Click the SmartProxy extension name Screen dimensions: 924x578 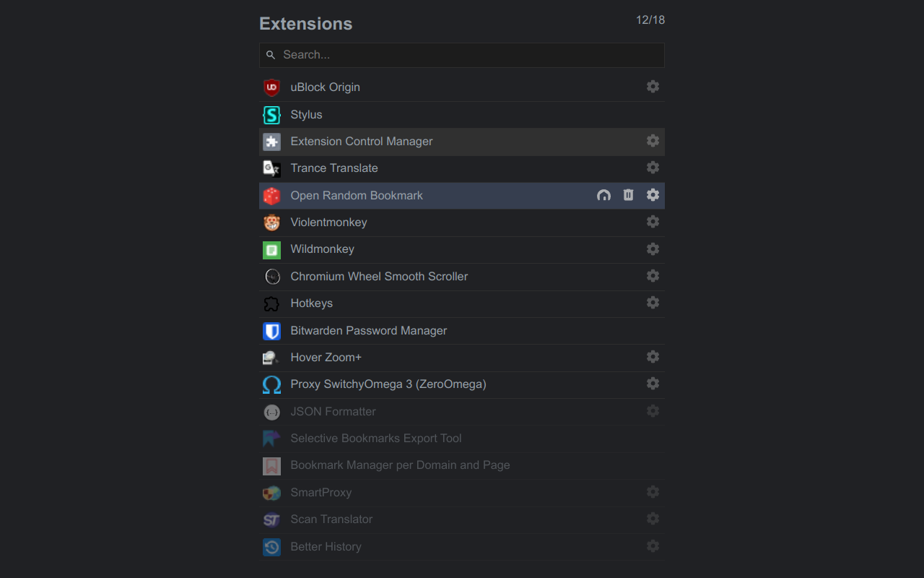click(x=321, y=493)
